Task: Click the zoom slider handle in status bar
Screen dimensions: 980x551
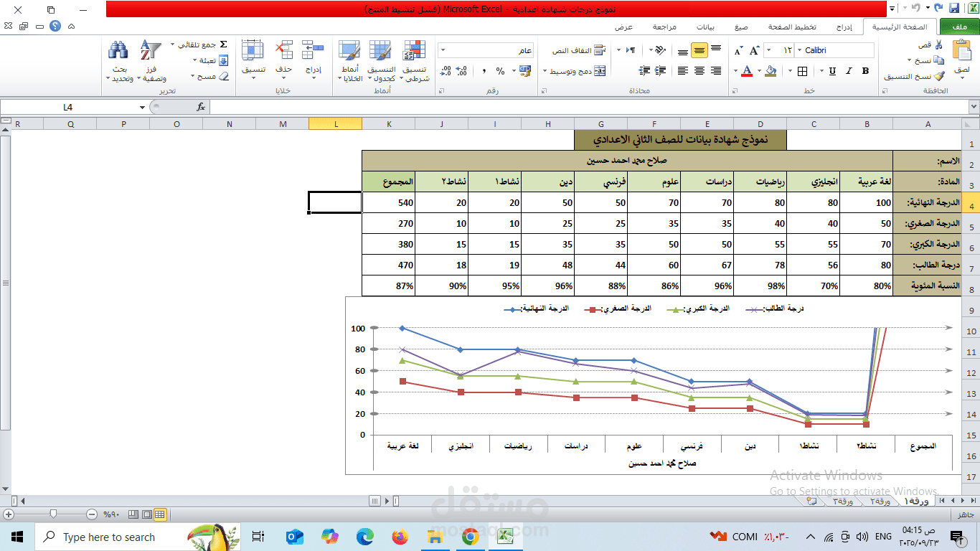Action: tap(53, 514)
